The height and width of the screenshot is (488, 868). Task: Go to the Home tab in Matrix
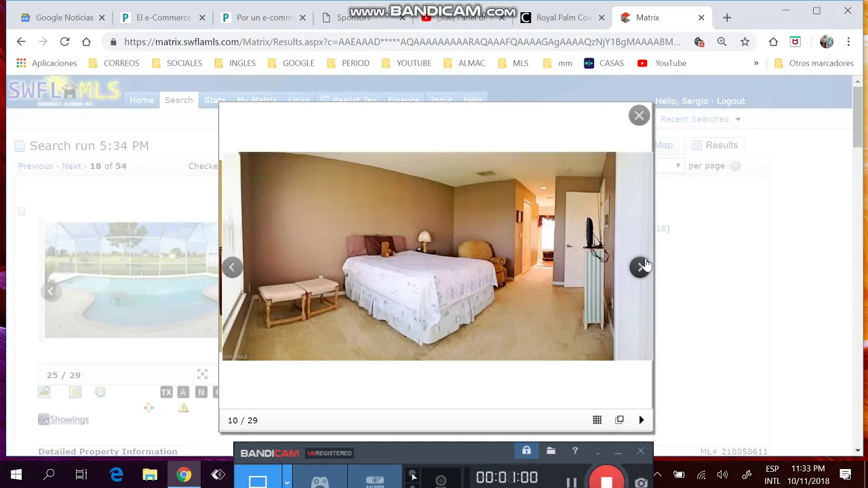coord(141,100)
